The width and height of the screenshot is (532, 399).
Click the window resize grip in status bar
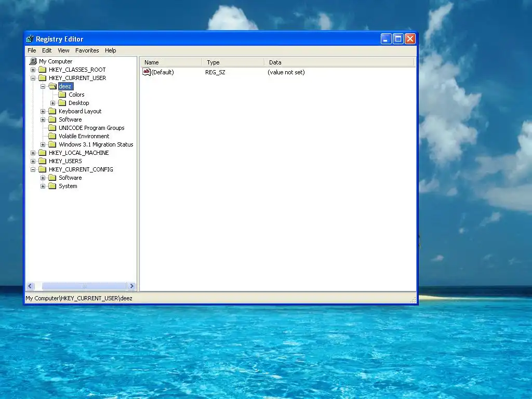(x=413, y=300)
